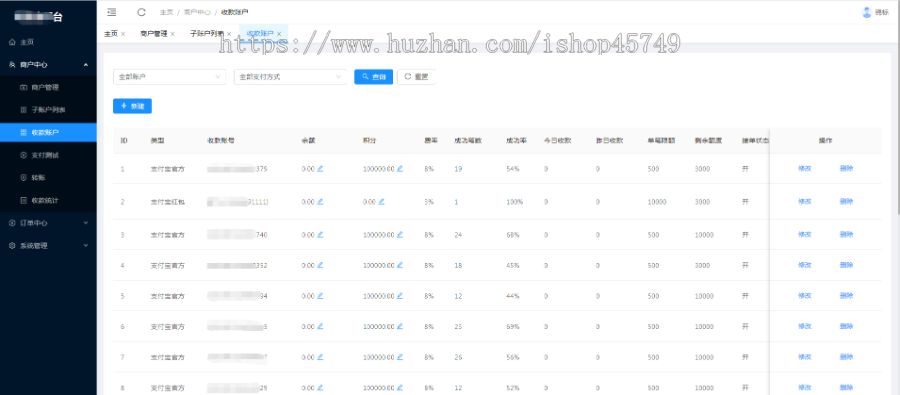Click 修改 in row ID 2
Viewport: 900px width, 395px height.
[x=805, y=202]
